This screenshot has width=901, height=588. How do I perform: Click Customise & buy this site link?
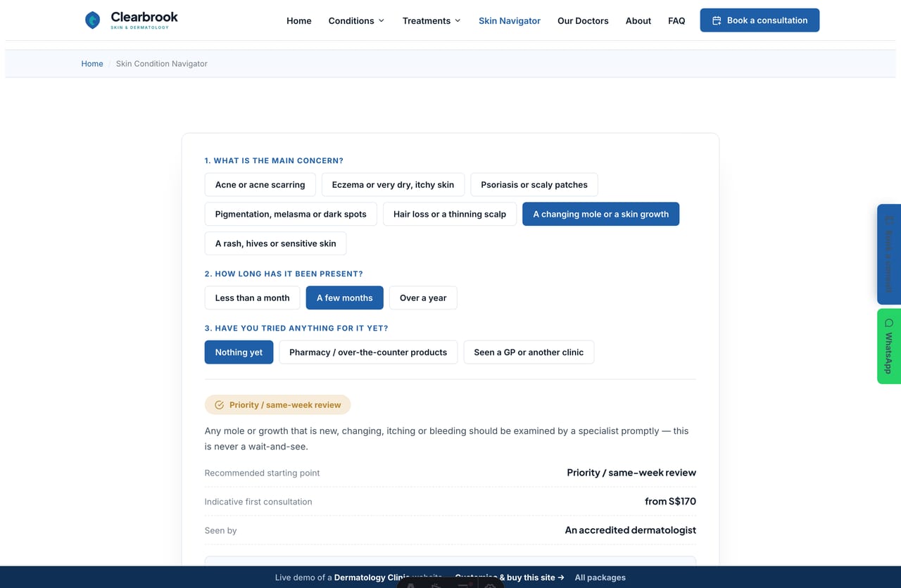click(510, 577)
